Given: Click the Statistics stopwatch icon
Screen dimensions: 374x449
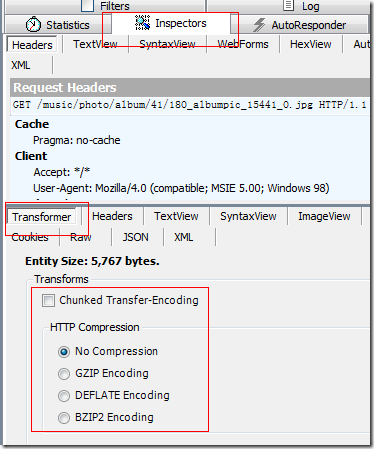Looking at the screenshot, I should pyautogui.click(x=33, y=25).
